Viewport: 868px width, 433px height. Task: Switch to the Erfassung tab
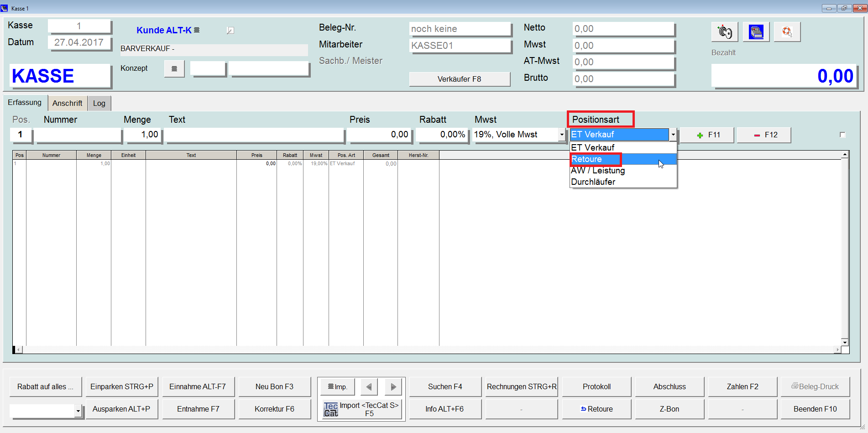click(25, 103)
